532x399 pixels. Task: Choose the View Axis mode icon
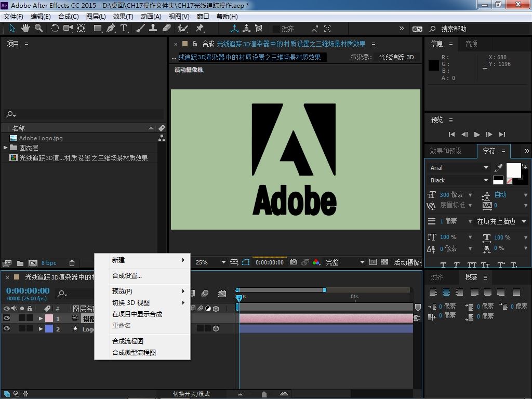click(259, 29)
